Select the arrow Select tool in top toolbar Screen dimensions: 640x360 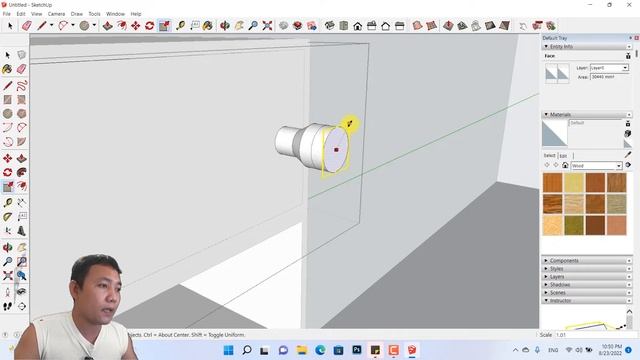(x=10, y=26)
